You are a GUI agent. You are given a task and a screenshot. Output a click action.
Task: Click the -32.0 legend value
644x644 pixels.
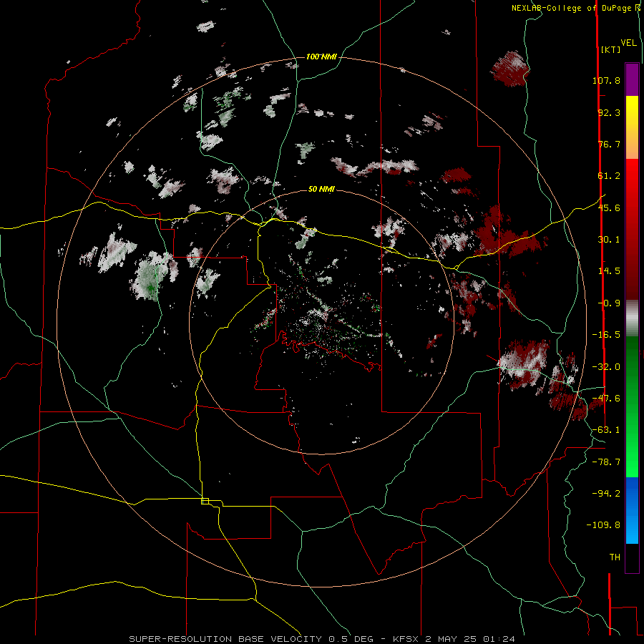pos(606,367)
